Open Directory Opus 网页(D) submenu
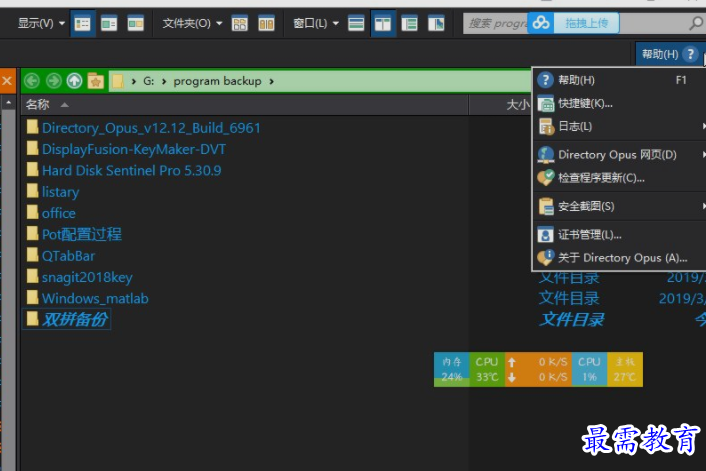The width and height of the screenshot is (706, 471). 619,155
